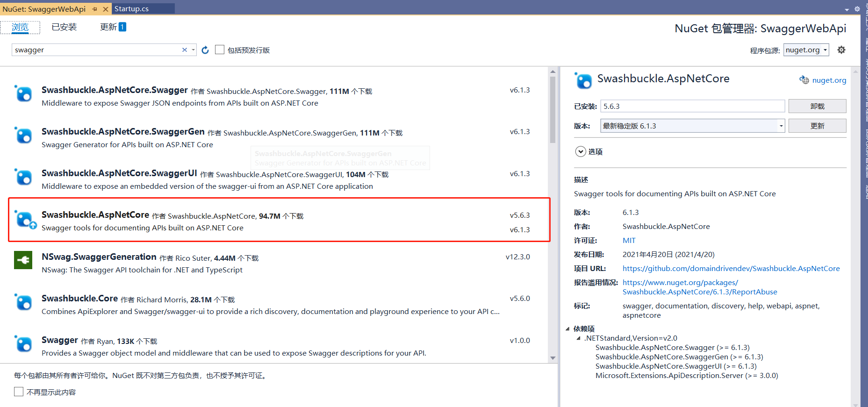This screenshot has height=407, width=868.
Task: Select Swashbuckle.AspNetCore.Swagger package title
Action: [x=115, y=90]
